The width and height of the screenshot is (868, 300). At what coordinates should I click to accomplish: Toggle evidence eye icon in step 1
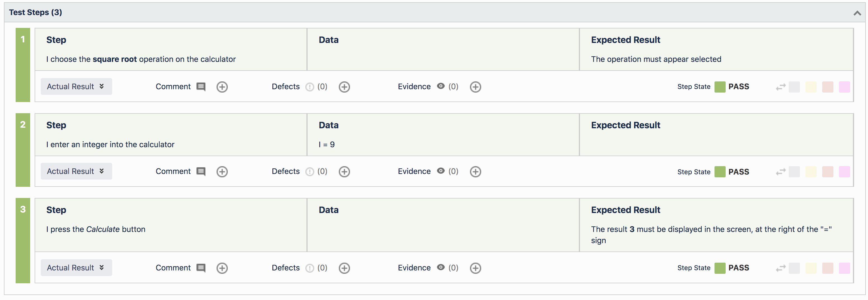coord(440,86)
